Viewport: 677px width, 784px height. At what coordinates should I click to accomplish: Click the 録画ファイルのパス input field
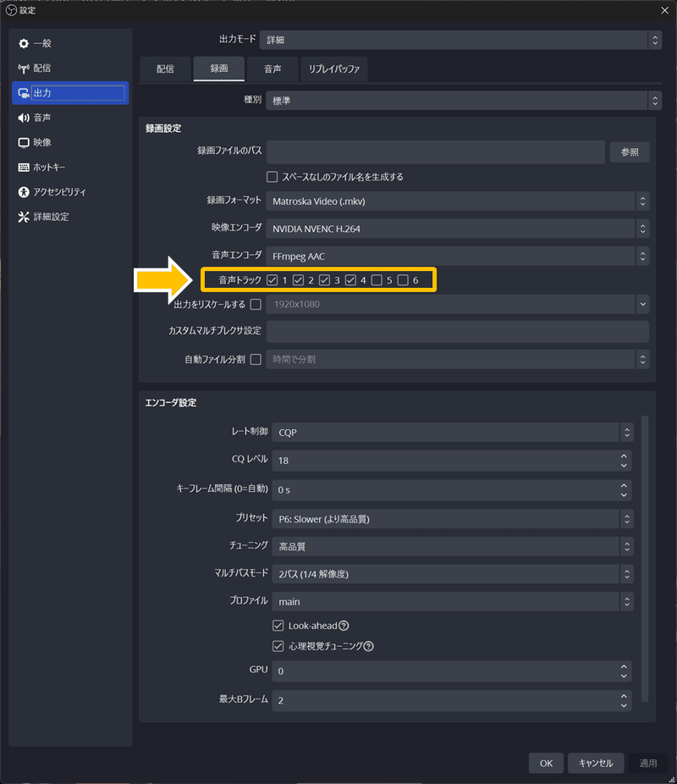click(435, 152)
